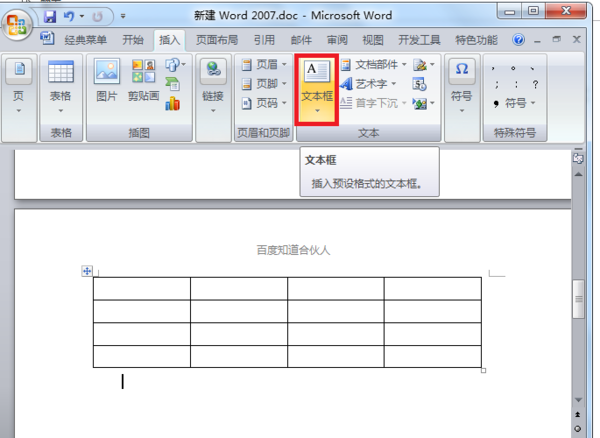Viewport: 600px width, 438px height.
Task: Click the table move handle
Action: (87, 271)
